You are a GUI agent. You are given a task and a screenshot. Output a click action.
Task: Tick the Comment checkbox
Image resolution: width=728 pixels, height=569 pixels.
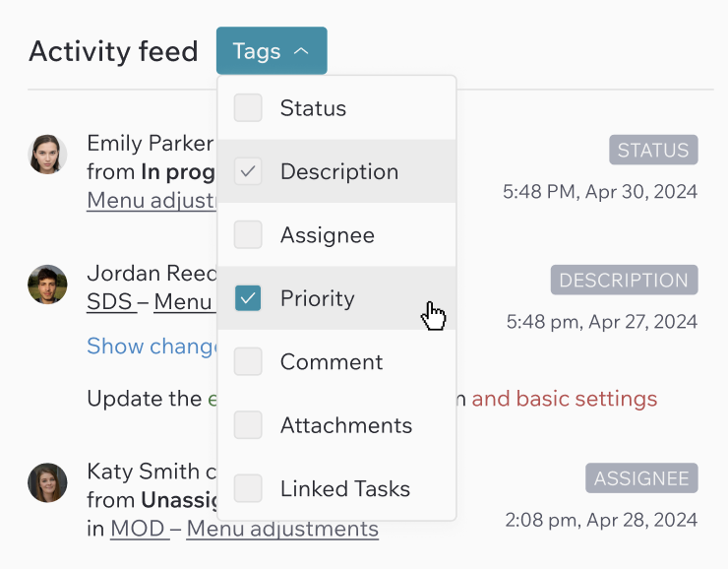click(x=248, y=361)
